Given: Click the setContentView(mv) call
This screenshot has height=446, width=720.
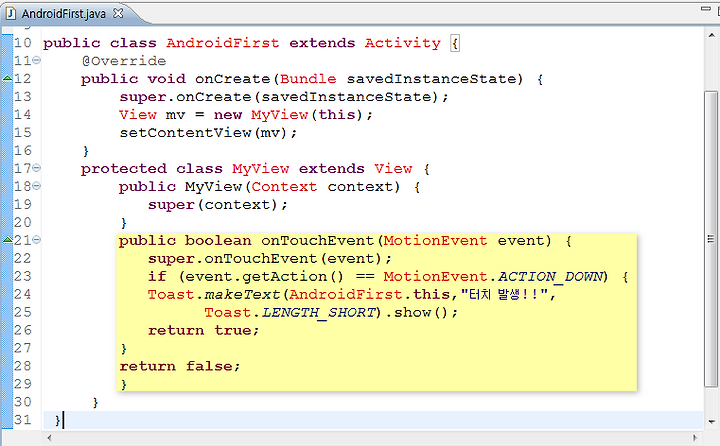Looking at the screenshot, I should [208, 133].
